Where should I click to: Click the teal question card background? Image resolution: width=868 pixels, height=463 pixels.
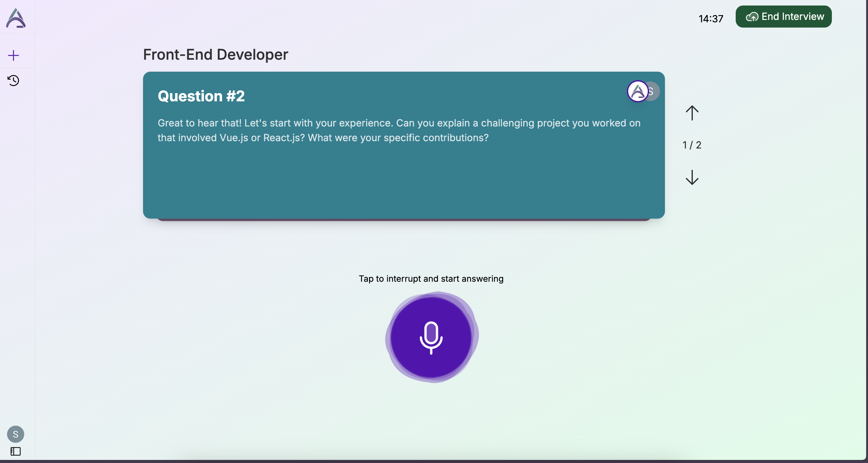tap(404, 182)
